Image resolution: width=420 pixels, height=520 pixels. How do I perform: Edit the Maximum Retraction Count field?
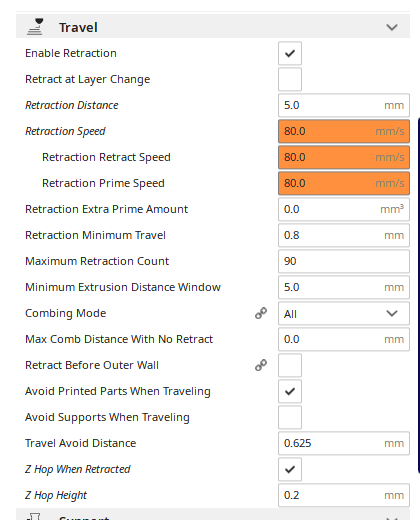(x=344, y=261)
